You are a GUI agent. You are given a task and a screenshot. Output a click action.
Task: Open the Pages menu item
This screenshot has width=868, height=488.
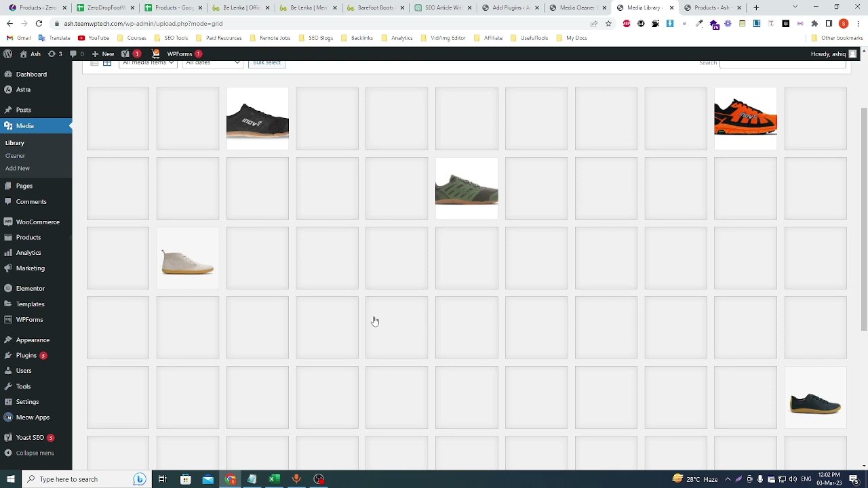pyautogui.click(x=24, y=186)
